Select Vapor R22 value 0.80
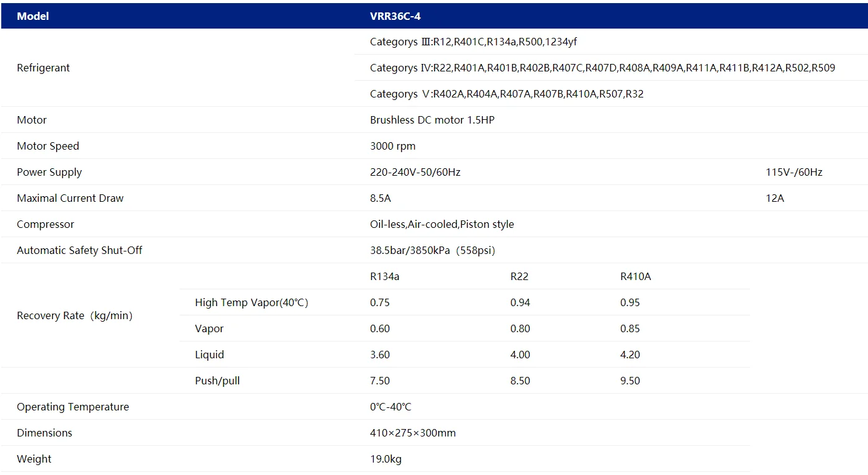 520,328
